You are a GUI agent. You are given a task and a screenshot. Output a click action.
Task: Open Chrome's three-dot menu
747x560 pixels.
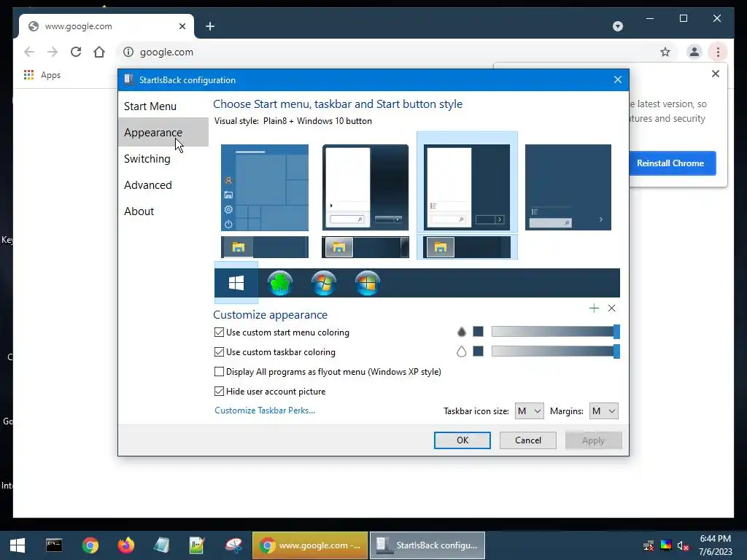coord(718,52)
